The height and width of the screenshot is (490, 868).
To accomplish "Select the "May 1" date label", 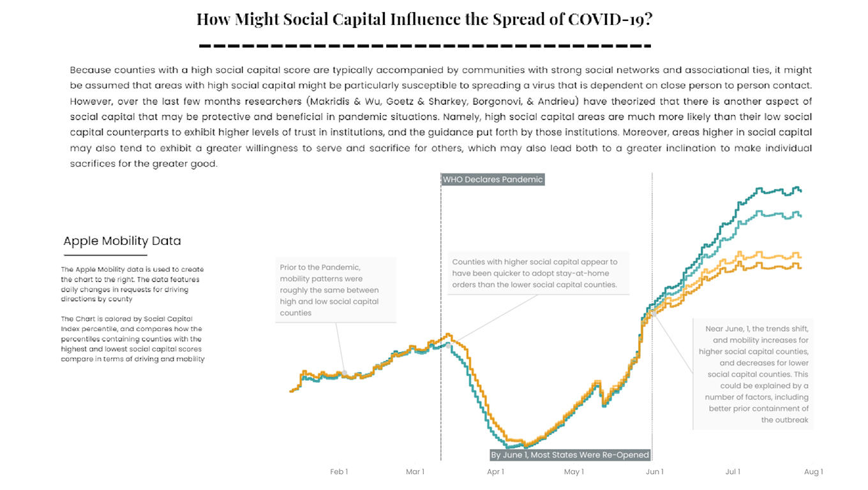I will coord(574,472).
